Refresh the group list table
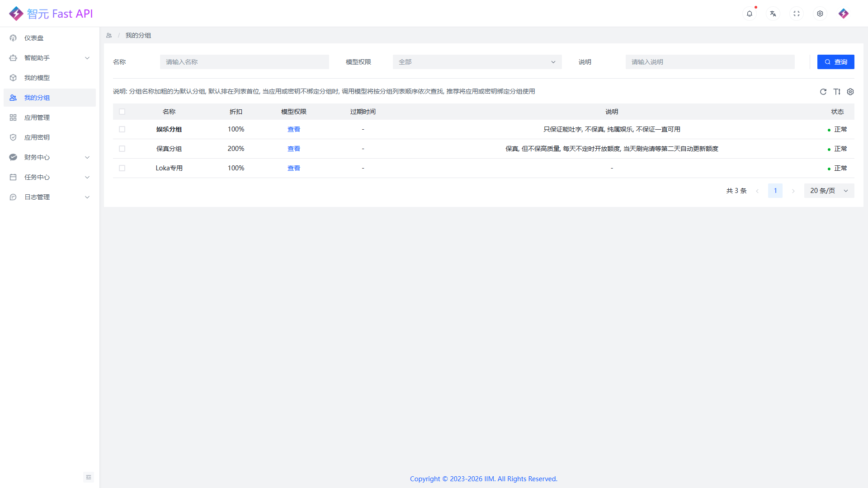Viewport: 868px width, 488px height. pyautogui.click(x=823, y=92)
